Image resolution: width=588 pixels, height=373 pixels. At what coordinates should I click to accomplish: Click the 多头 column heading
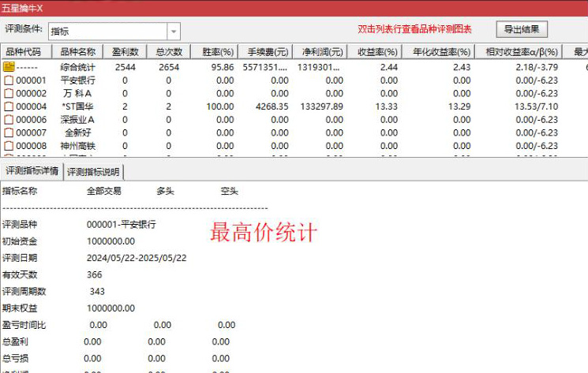pyautogui.click(x=165, y=192)
